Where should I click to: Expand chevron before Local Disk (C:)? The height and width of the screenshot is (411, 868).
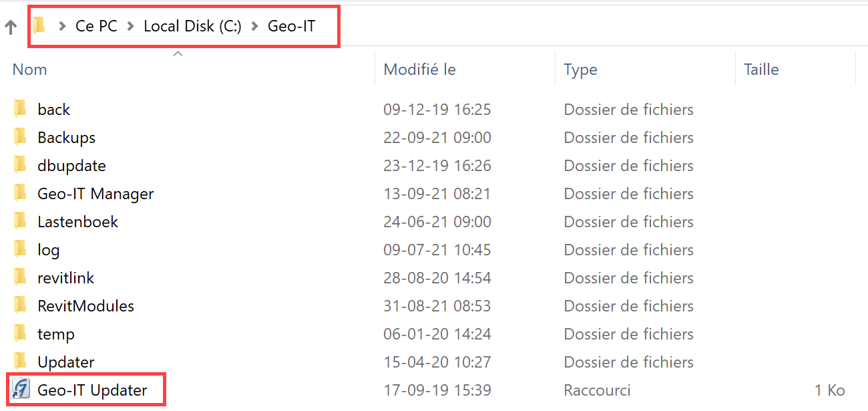(131, 27)
